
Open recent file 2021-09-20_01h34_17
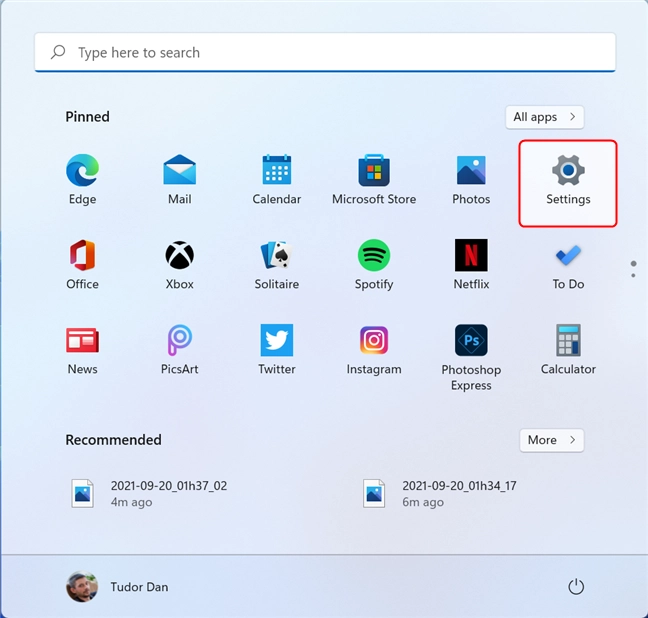click(x=440, y=493)
